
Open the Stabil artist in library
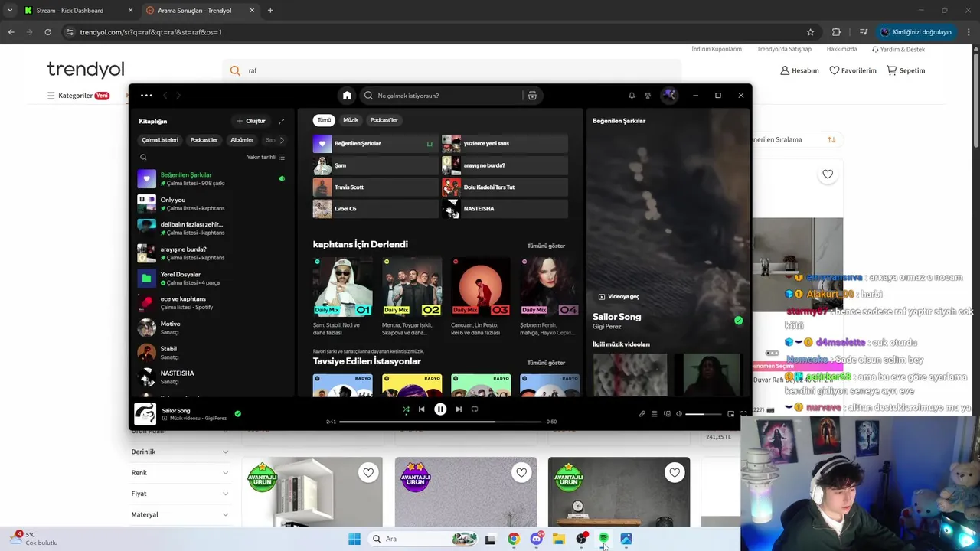[x=211, y=352]
